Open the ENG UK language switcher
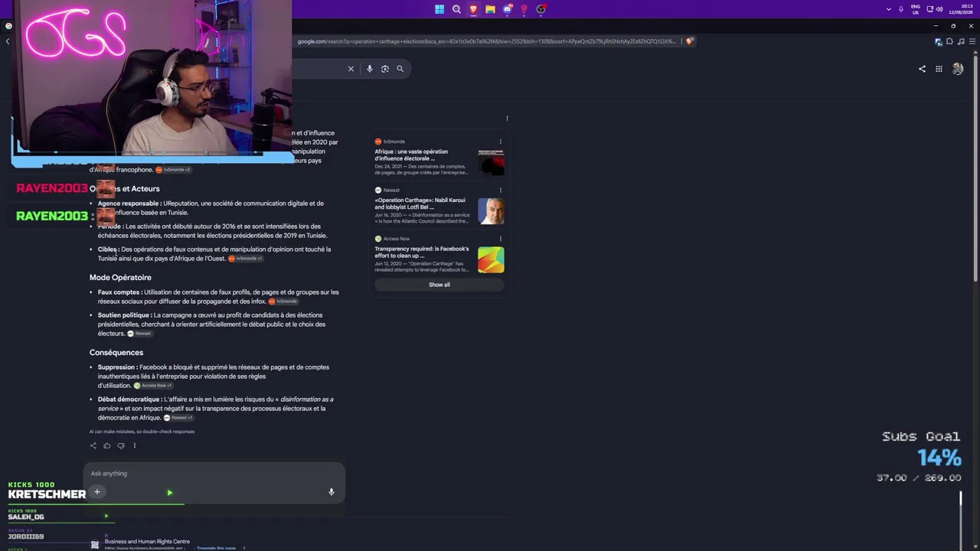Image resolution: width=980 pixels, height=551 pixels. (916, 9)
